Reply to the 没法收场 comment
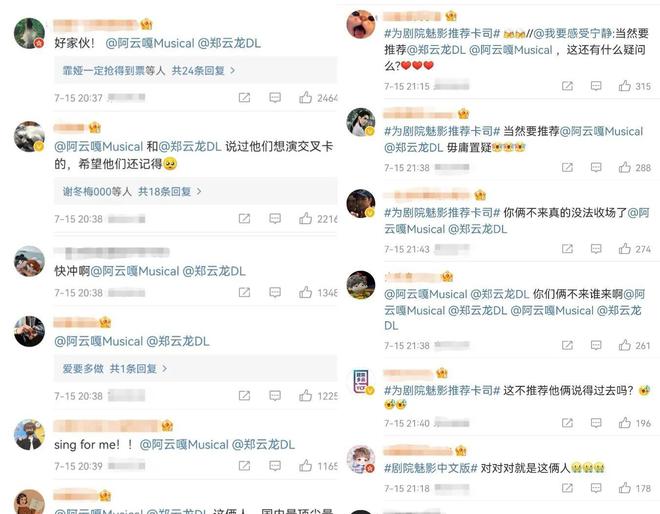 coord(596,249)
